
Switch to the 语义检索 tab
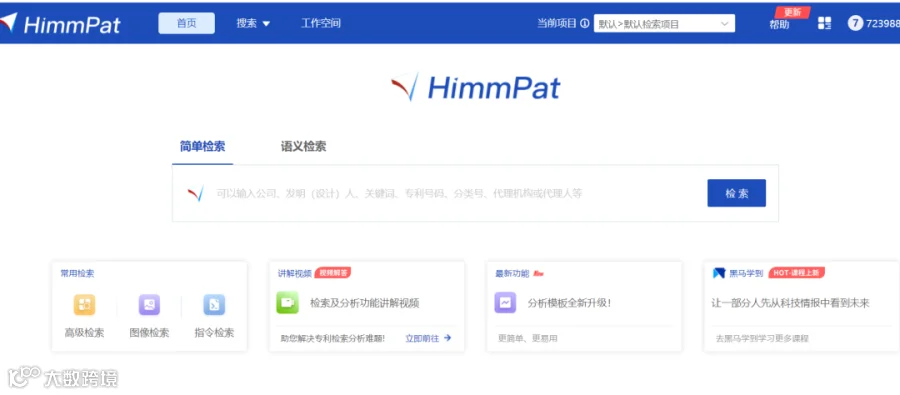click(304, 146)
